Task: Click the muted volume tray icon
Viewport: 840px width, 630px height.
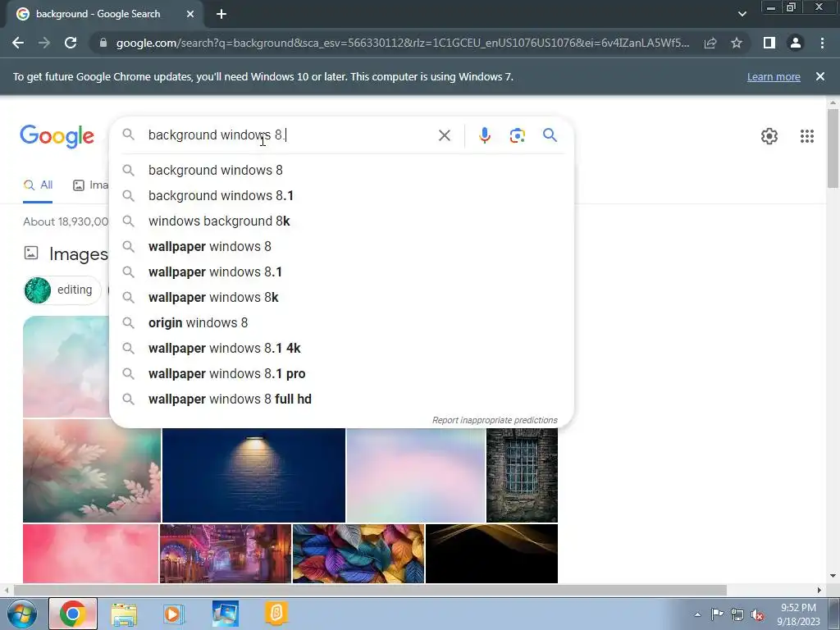Action: 757,615
